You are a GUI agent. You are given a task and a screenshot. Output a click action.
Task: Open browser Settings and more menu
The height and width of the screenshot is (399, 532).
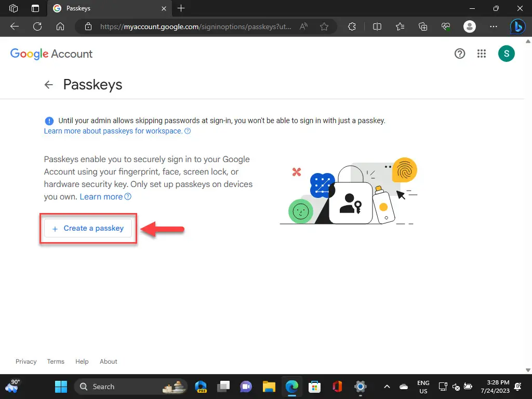[494, 26]
